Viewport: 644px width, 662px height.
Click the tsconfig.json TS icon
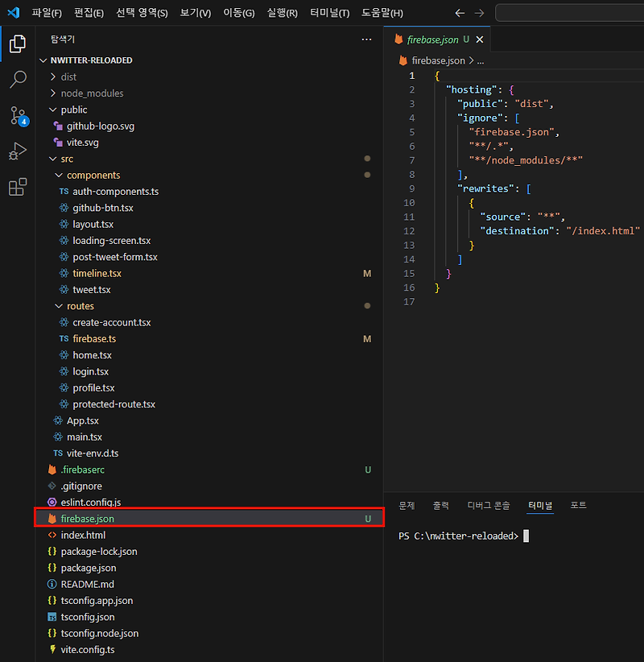52,617
